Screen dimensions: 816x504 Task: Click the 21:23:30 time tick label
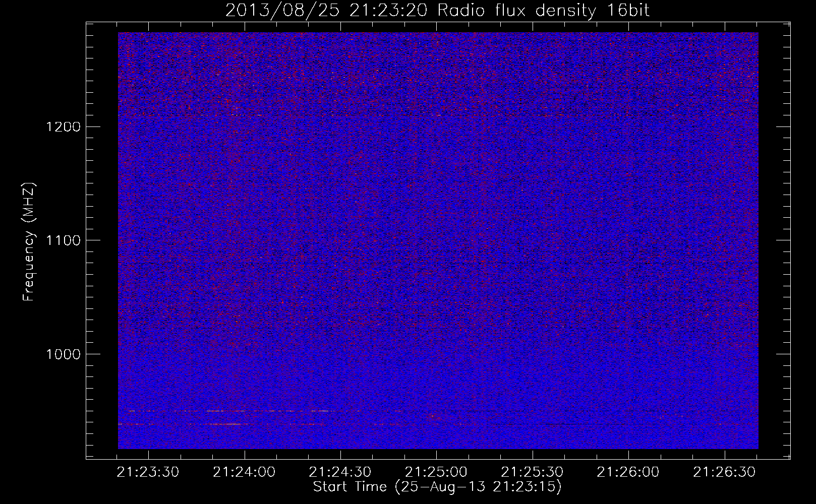[148, 472]
